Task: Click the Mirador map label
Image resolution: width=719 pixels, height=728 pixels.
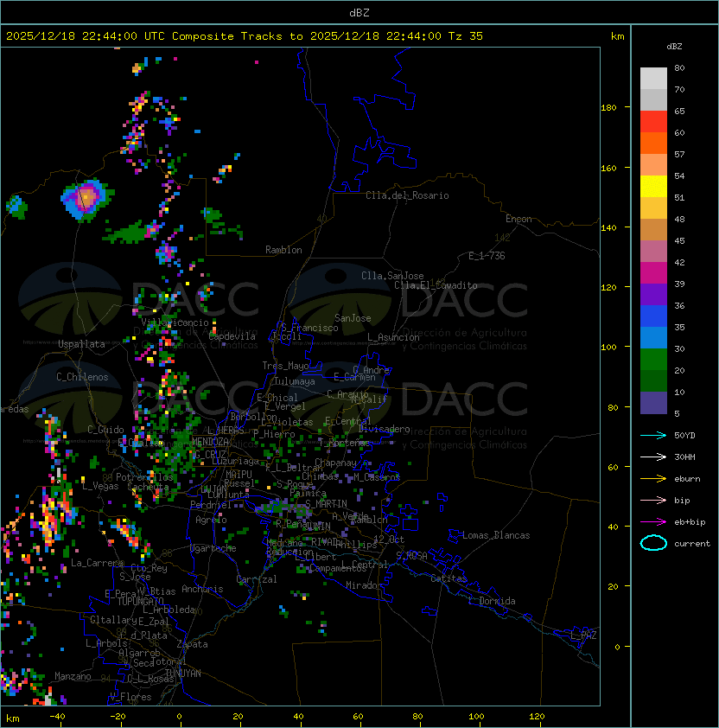Action: point(364,585)
